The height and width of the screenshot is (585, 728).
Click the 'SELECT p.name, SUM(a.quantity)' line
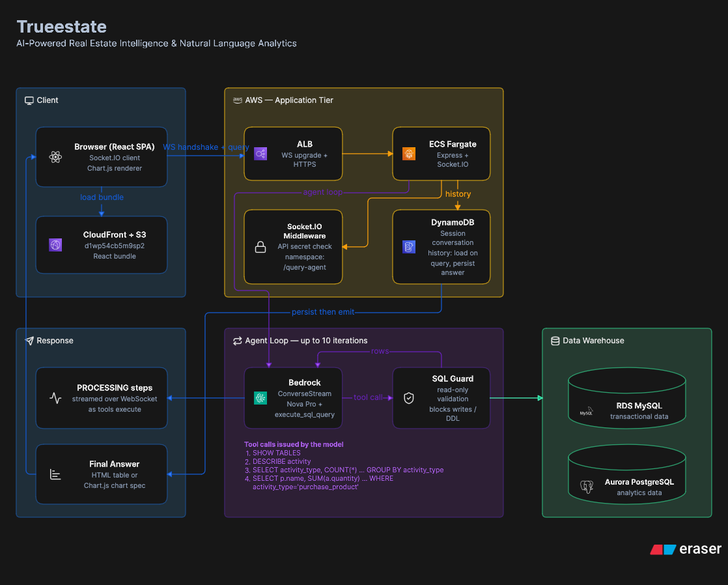click(x=323, y=482)
